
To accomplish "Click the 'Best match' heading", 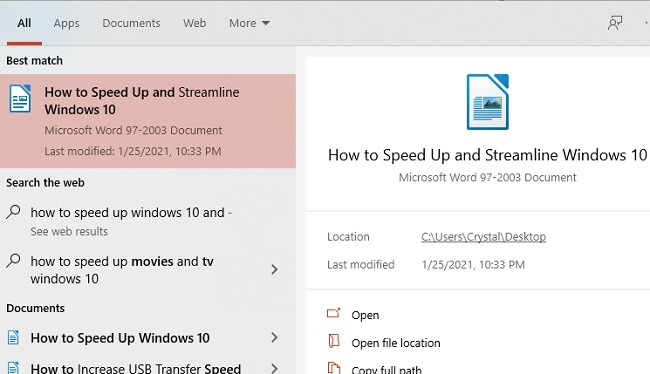I will [34, 61].
